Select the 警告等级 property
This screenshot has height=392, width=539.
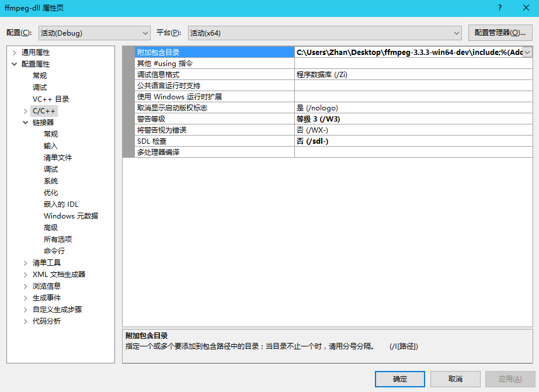pyautogui.click(x=214, y=119)
